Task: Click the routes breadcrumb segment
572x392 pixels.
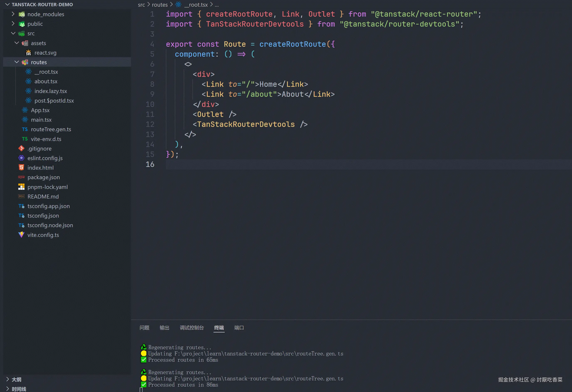Action: [159, 5]
